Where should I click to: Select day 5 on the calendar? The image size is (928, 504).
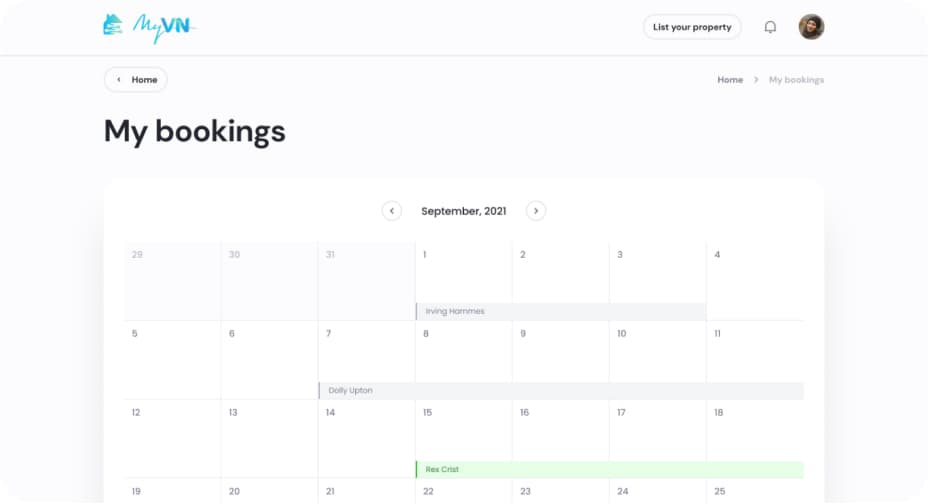pos(172,360)
